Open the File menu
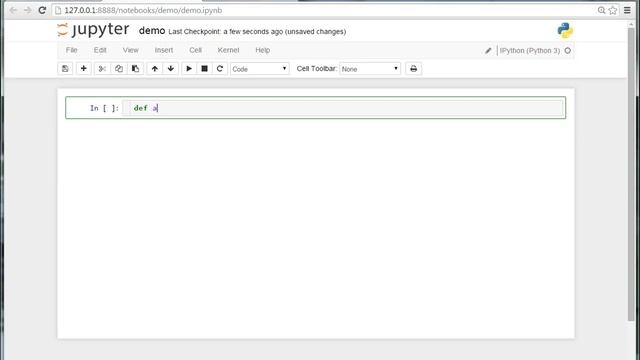This screenshot has height=360, width=640. point(71,50)
